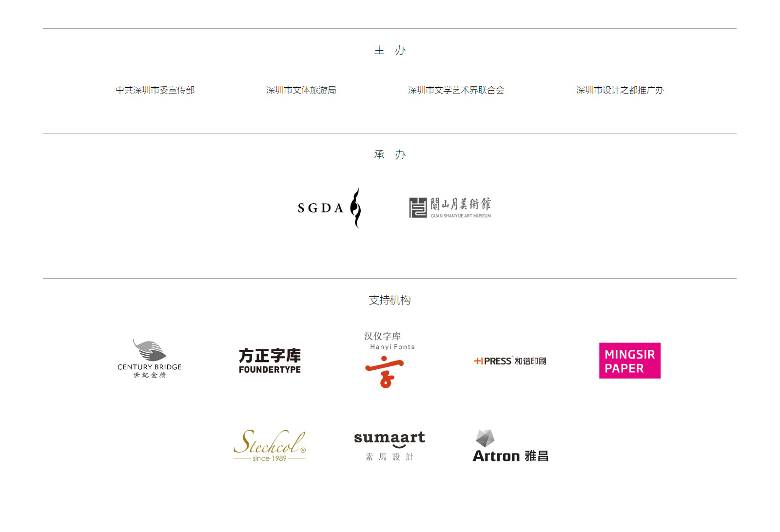Select 深圳市文学艺术界联合会 text
Image resolution: width=780 pixels, height=532 pixels.
(456, 90)
